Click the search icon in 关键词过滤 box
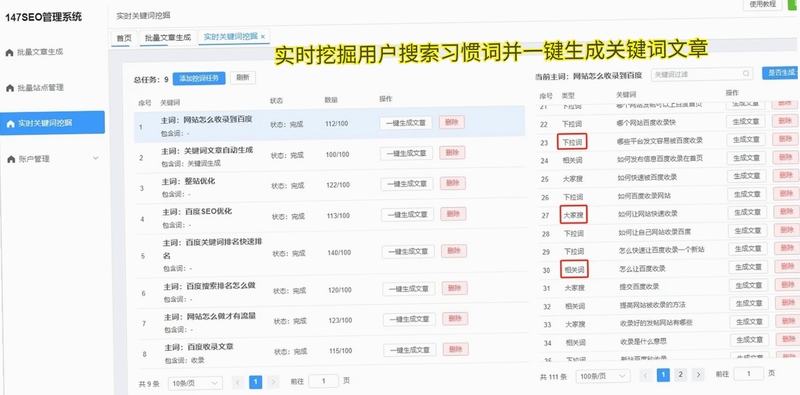This screenshot has height=395, width=800. (x=746, y=74)
